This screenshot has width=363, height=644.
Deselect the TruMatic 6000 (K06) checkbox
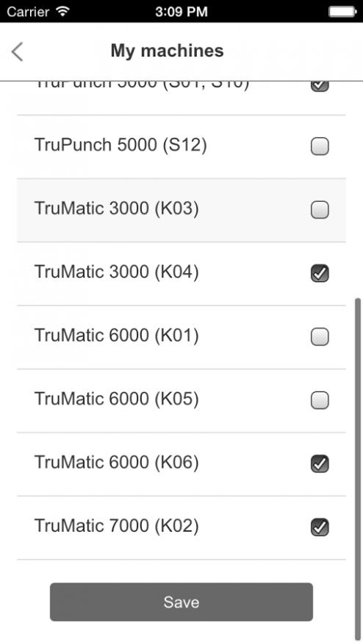pyautogui.click(x=320, y=463)
